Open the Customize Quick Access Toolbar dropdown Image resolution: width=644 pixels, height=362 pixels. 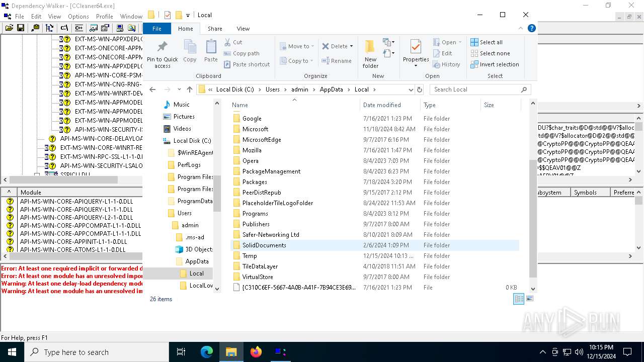click(188, 16)
